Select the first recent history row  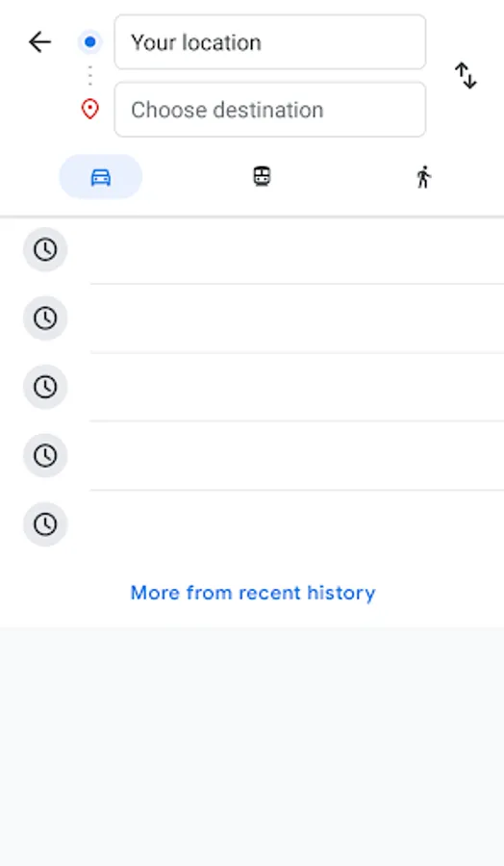tap(252, 249)
